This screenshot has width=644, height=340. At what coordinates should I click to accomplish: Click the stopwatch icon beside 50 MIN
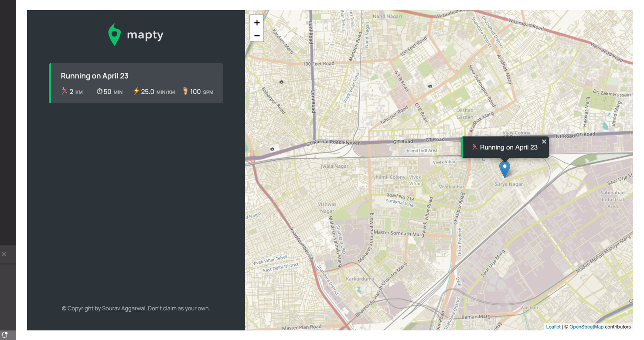[x=99, y=92]
